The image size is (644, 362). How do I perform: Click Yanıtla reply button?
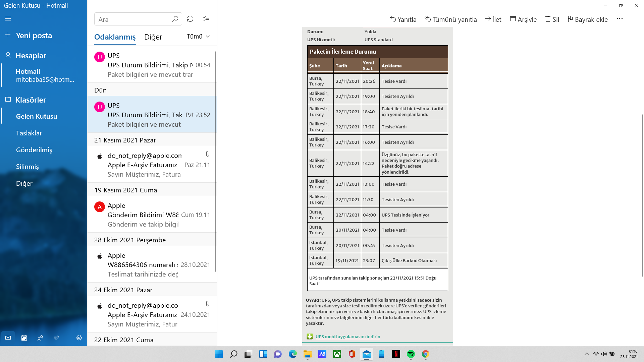tap(403, 19)
